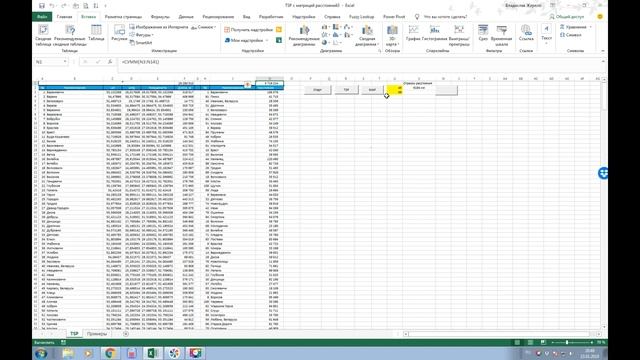Switch to Page Layout view in status bar
The image size is (640, 360).
530,342
